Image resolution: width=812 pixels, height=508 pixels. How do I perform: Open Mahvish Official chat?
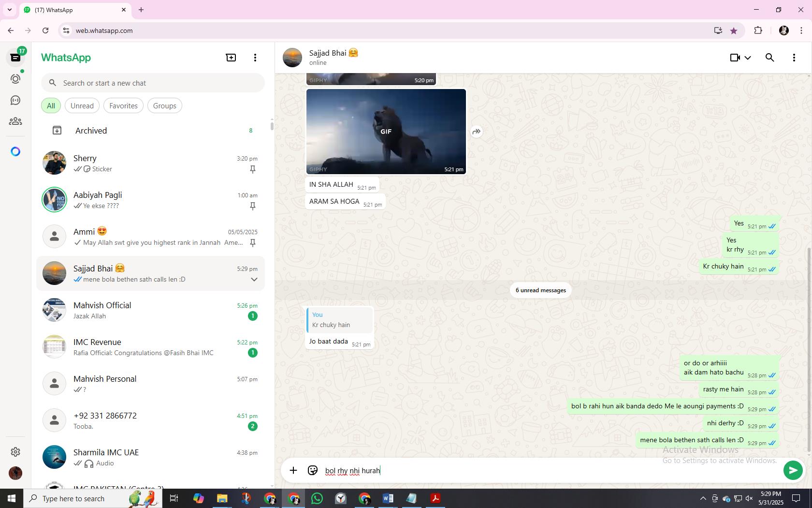(x=151, y=310)
